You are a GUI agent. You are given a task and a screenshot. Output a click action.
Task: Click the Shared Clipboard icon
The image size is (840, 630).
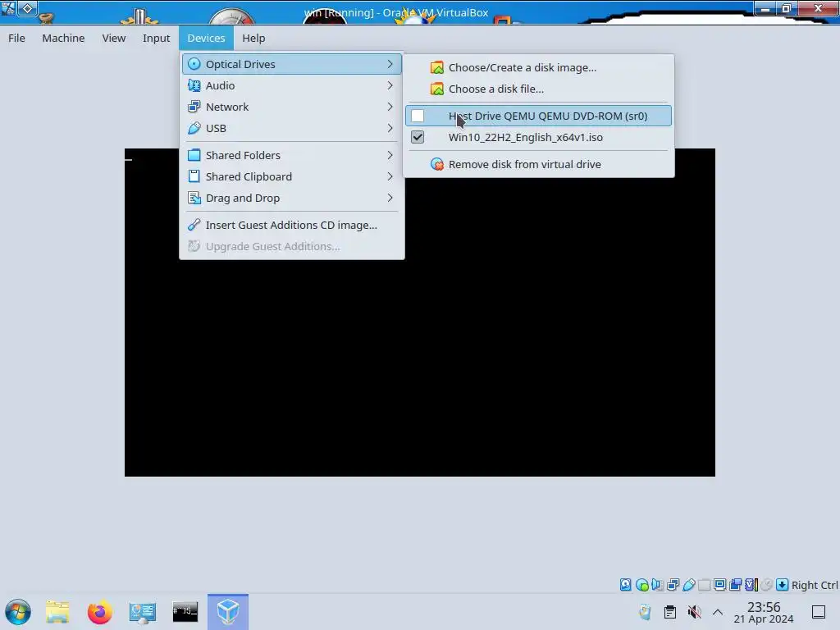194,176
